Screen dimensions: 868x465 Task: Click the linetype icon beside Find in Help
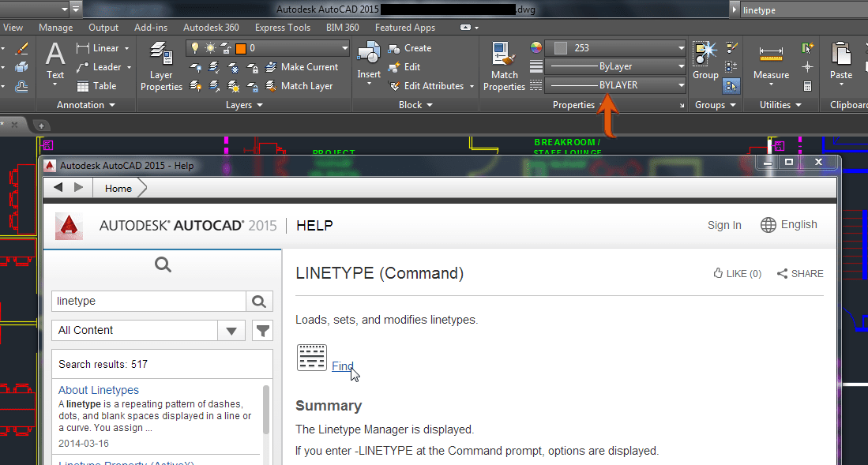pos(312,357)
